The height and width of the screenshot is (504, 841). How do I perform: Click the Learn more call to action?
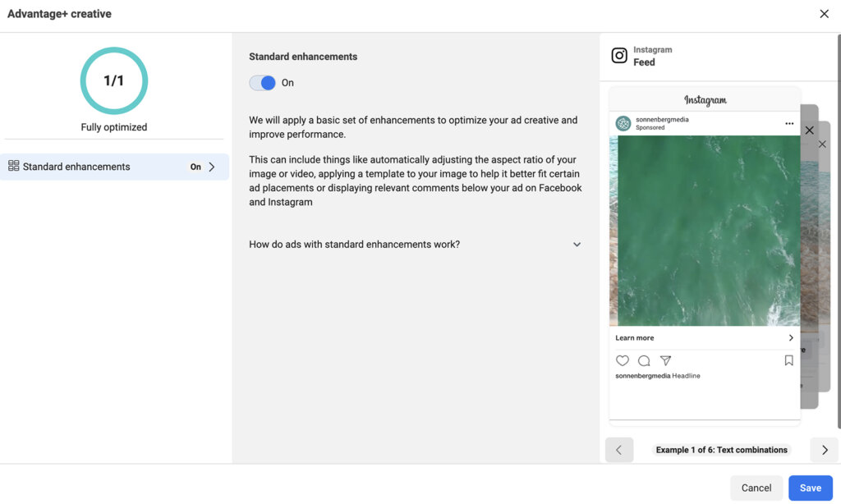(635, 338)
